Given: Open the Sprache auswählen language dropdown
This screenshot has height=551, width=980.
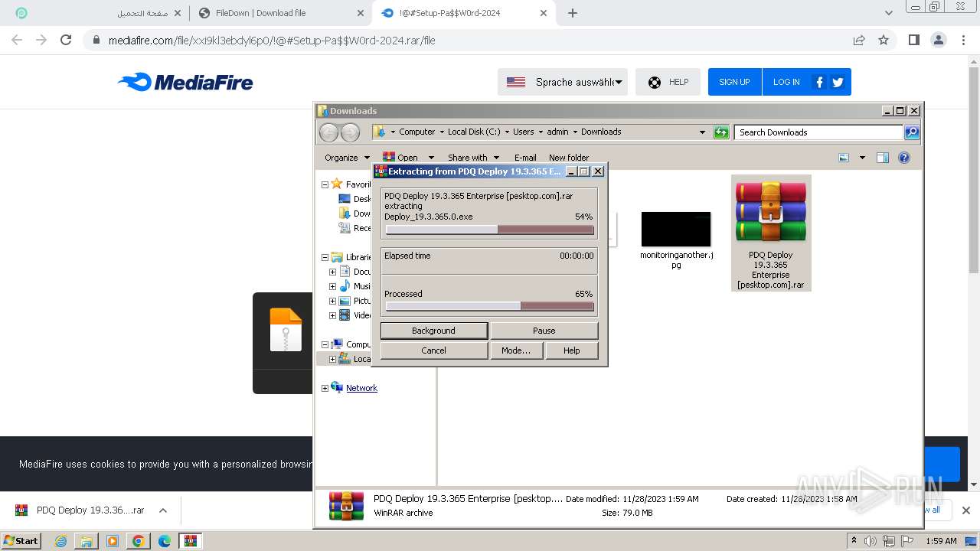Looking at the screenshot, I should coord(563,82).
